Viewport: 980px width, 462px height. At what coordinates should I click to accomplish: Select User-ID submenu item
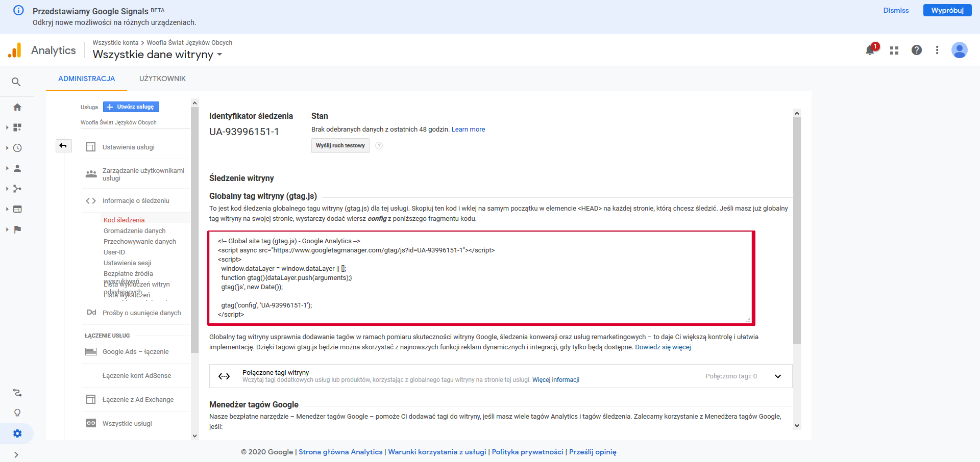pyautogui.click(x=114, y=252)
